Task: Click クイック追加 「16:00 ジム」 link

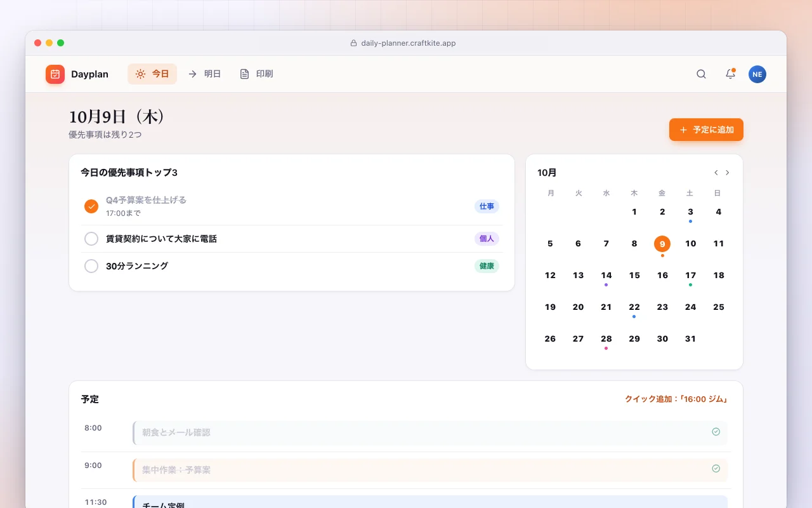Action: pos(676,399)
